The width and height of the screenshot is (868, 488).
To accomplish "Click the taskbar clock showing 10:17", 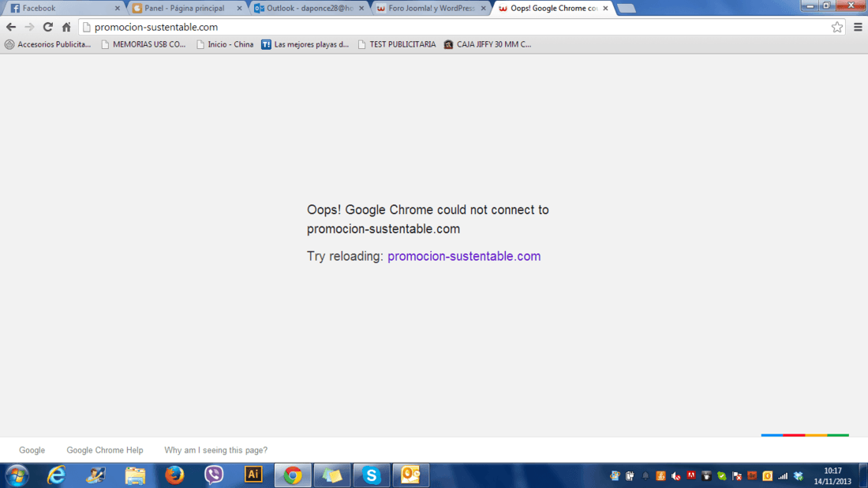I will pos(832,476).
